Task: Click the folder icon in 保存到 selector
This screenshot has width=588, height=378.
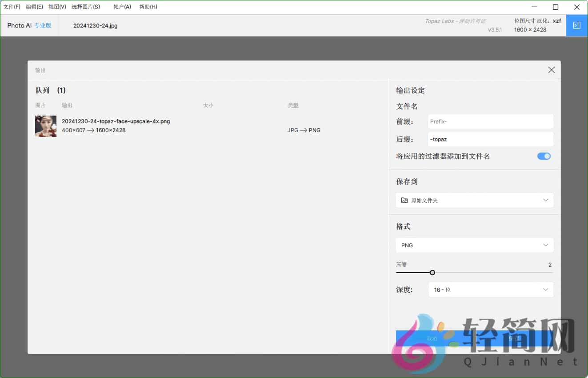Action: coord(404,200)
